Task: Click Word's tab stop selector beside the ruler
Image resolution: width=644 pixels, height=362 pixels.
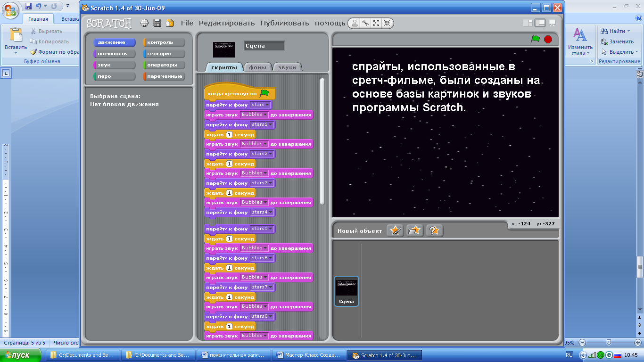Action: pos(6,73)
